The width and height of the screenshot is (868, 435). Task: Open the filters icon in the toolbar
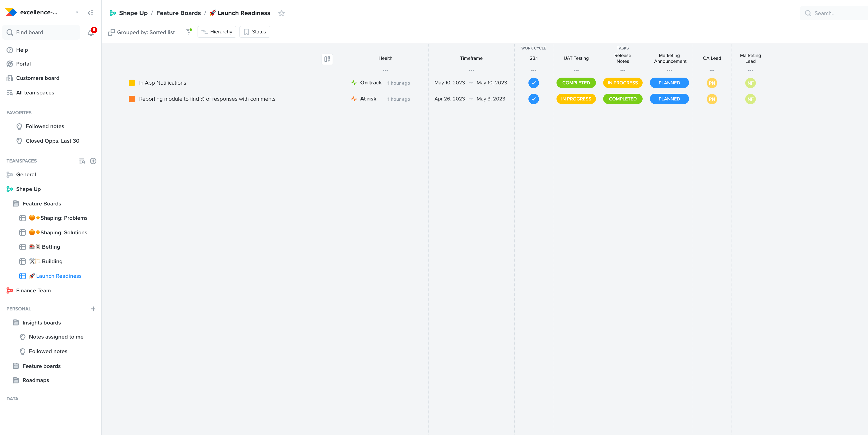(x=189, y=31)
